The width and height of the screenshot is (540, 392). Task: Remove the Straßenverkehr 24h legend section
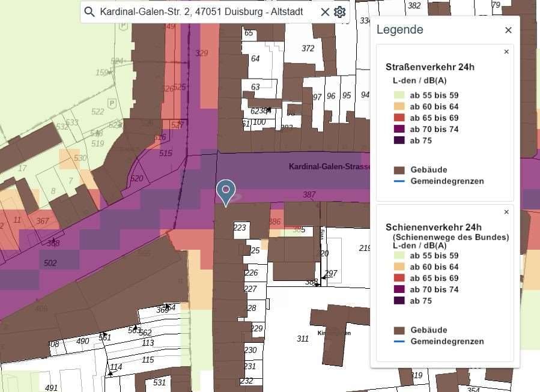(506, 52)
